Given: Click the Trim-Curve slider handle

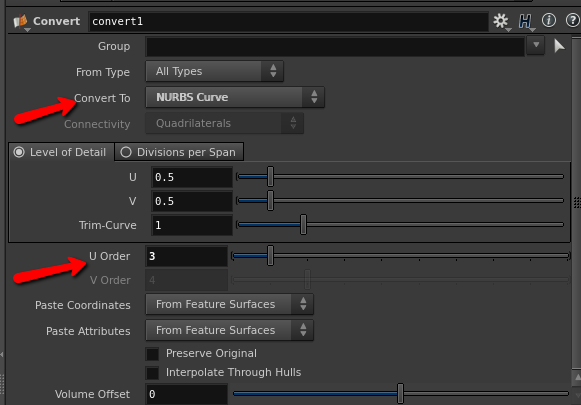Looking at the screenshot, I should pos(303,225).
